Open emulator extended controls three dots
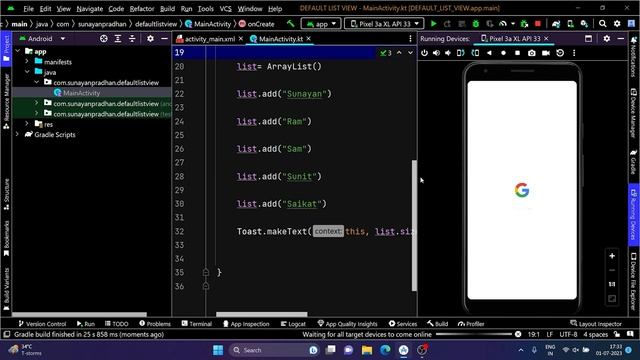 (574, 53)
